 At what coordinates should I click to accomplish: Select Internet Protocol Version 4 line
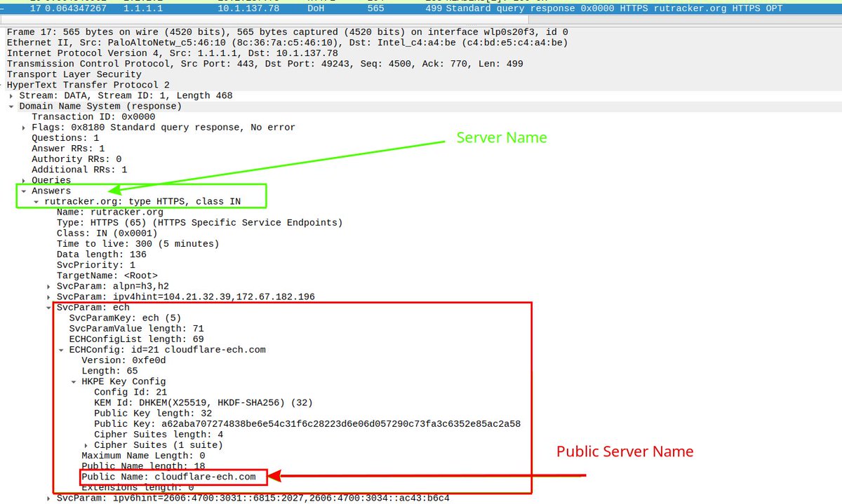click(x=173, y=53)
